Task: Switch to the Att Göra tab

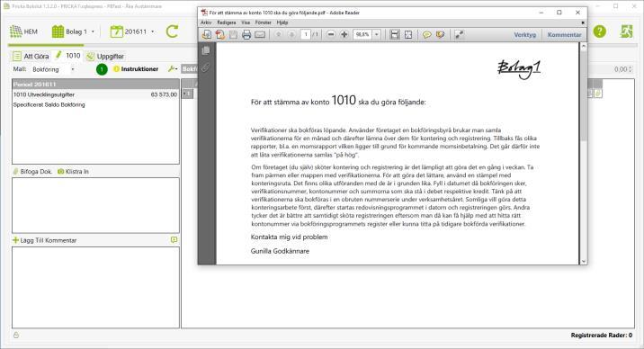Action: pyautogui.click(x=31, y=57)
